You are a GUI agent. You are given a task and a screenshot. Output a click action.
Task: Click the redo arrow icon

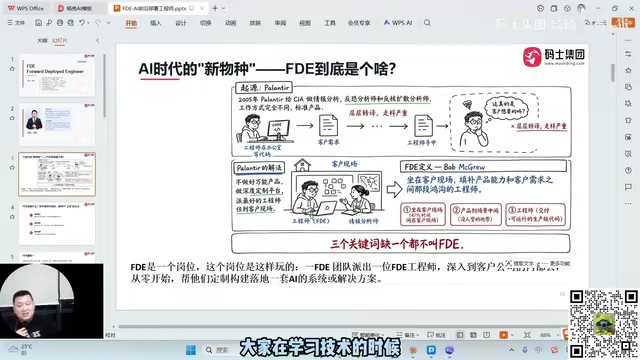point(98,23)
